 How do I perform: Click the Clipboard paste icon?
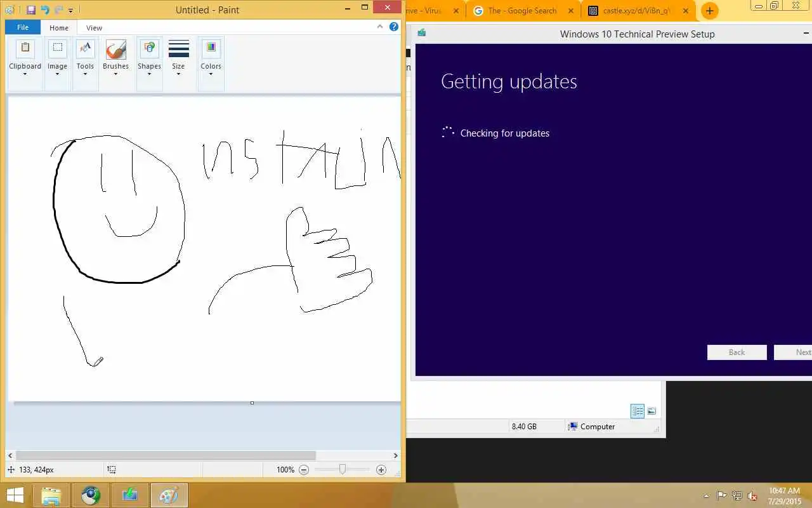(25, 49)
